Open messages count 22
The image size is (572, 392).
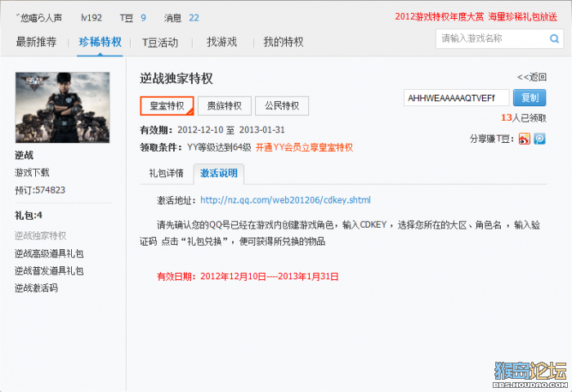pyautogui.click(x=194, y=18)
